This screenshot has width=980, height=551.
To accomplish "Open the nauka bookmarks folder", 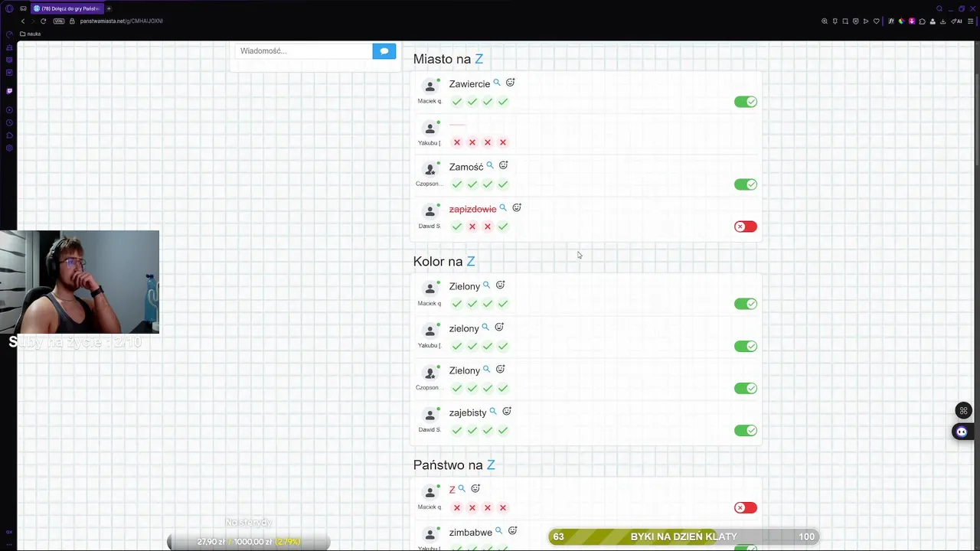I will [x=30, y=34].
